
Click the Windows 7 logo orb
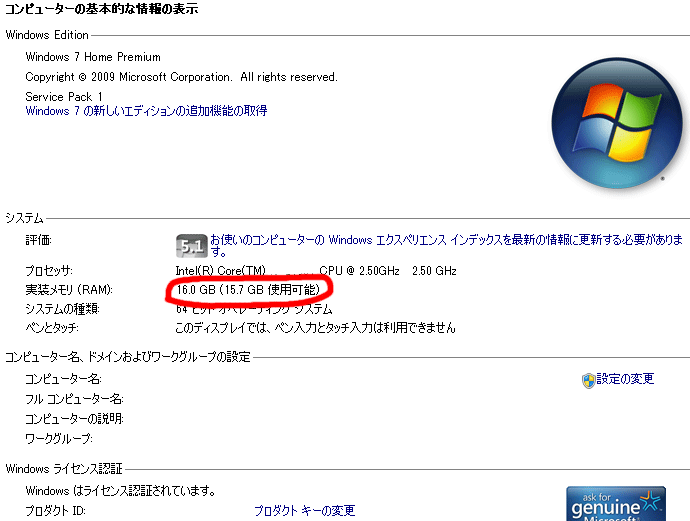617,123
